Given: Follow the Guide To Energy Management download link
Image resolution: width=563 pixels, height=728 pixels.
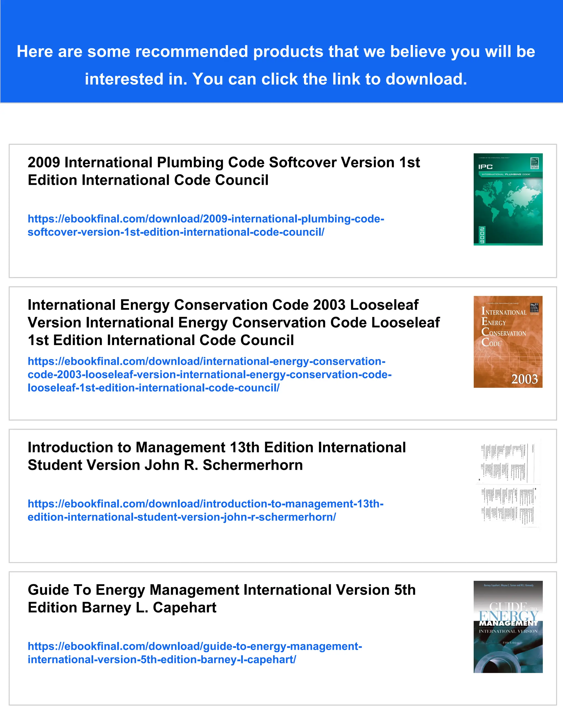Looking at the screenshot, I should [195, 653].
